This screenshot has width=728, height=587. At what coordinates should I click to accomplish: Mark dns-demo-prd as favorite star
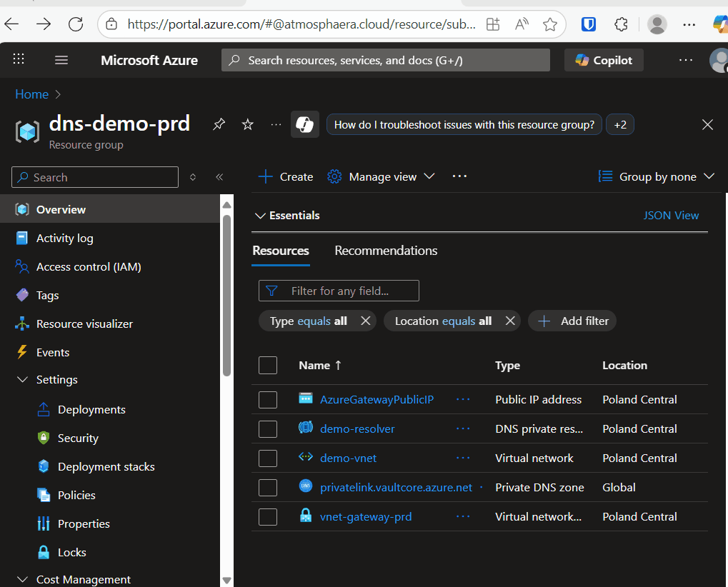247,124
